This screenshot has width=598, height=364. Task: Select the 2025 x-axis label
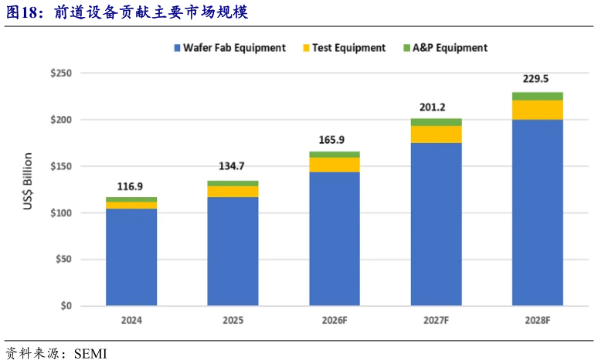pos(233,320)
